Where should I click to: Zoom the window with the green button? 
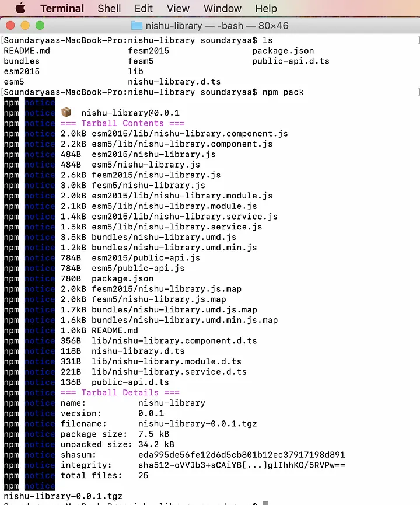pos(40,26)
